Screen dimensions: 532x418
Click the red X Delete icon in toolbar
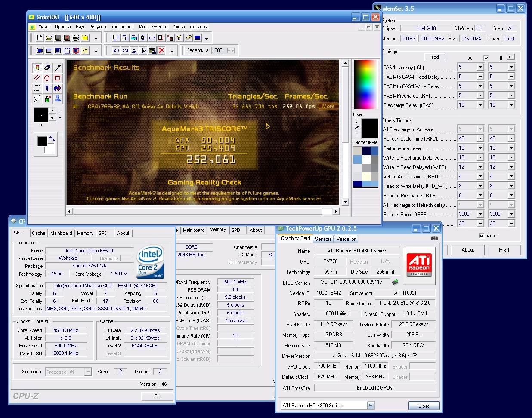161,50
